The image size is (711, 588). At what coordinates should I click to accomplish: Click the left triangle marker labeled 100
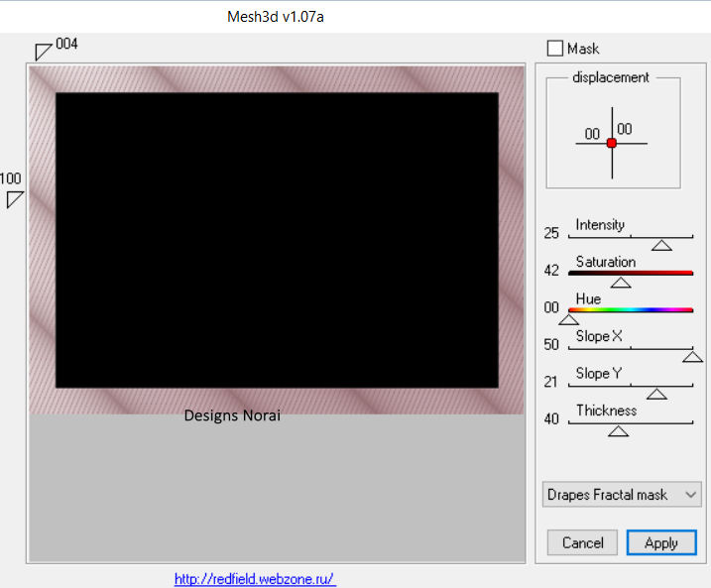pos(14,199)
